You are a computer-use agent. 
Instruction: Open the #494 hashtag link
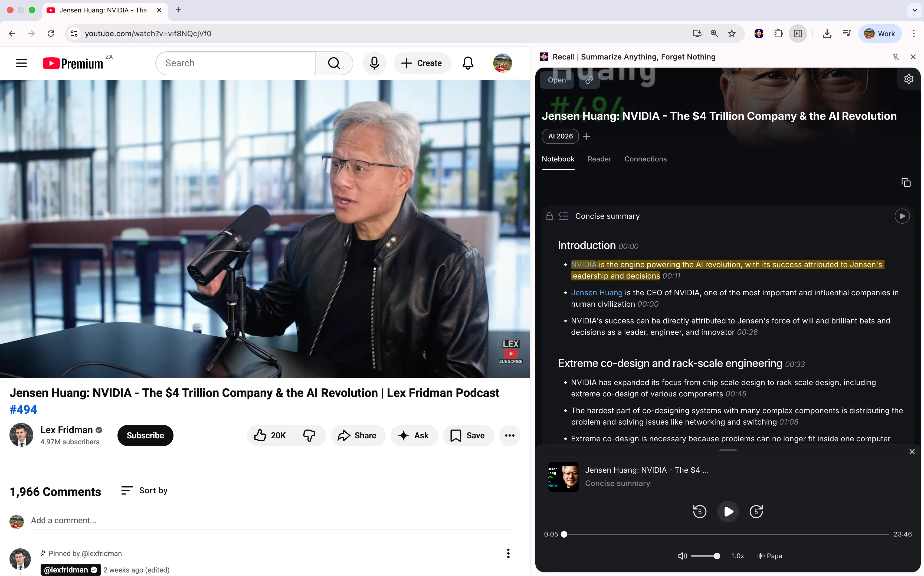(23, 409)
